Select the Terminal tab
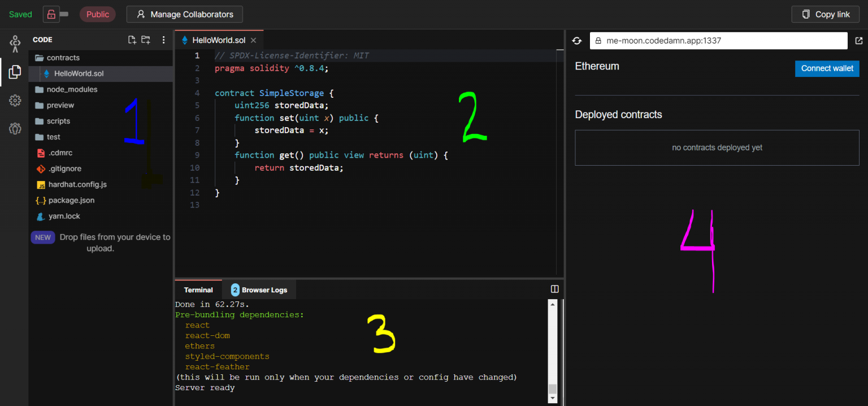 point(198,290)
